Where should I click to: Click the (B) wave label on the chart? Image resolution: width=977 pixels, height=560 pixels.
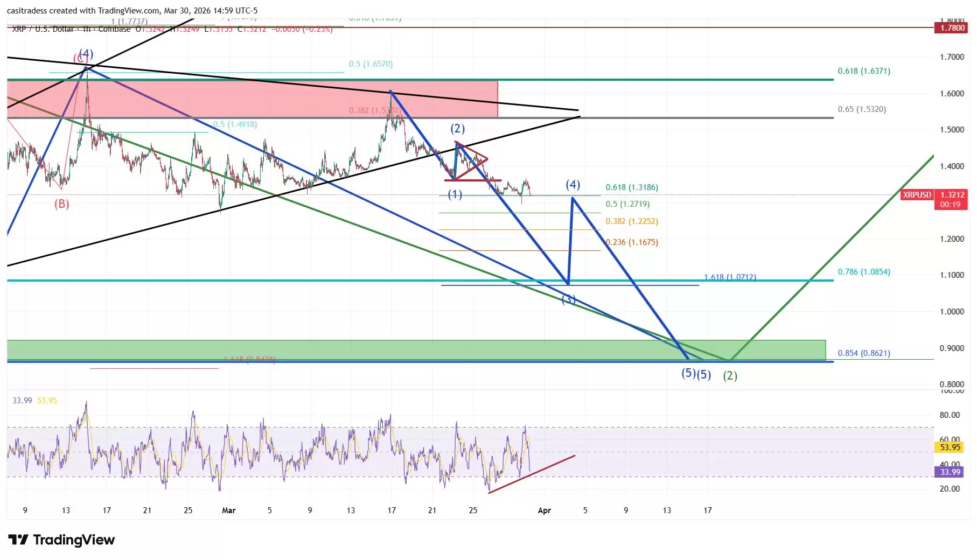click(62, 204)
